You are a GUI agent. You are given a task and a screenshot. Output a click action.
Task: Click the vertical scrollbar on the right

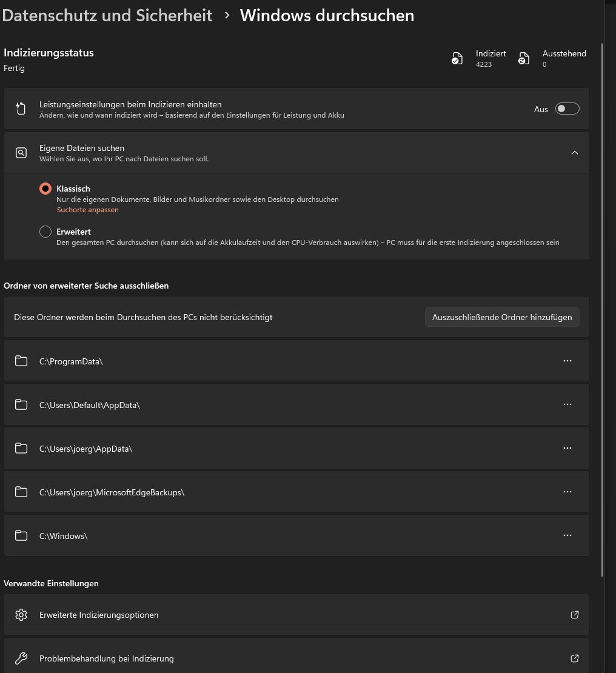point(602,303)
